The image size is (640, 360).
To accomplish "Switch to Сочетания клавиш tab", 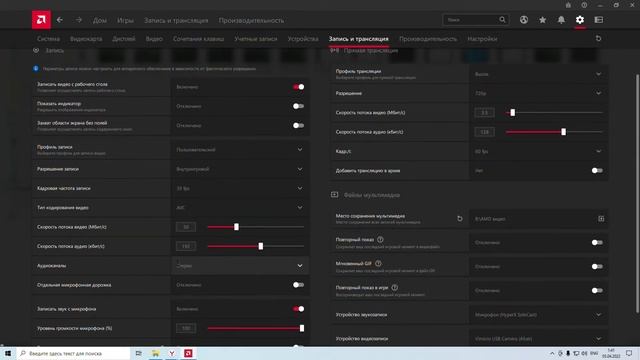I will [x=198, y=39].
